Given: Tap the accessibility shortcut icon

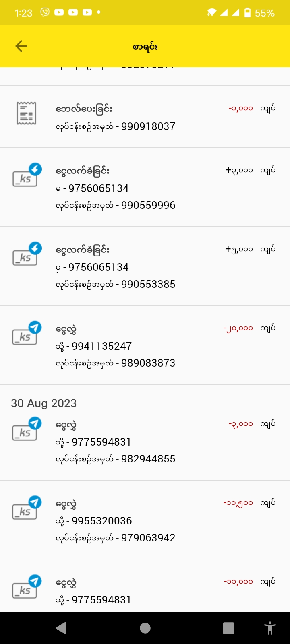Looking at the screenshot, I should click(269, 628).
